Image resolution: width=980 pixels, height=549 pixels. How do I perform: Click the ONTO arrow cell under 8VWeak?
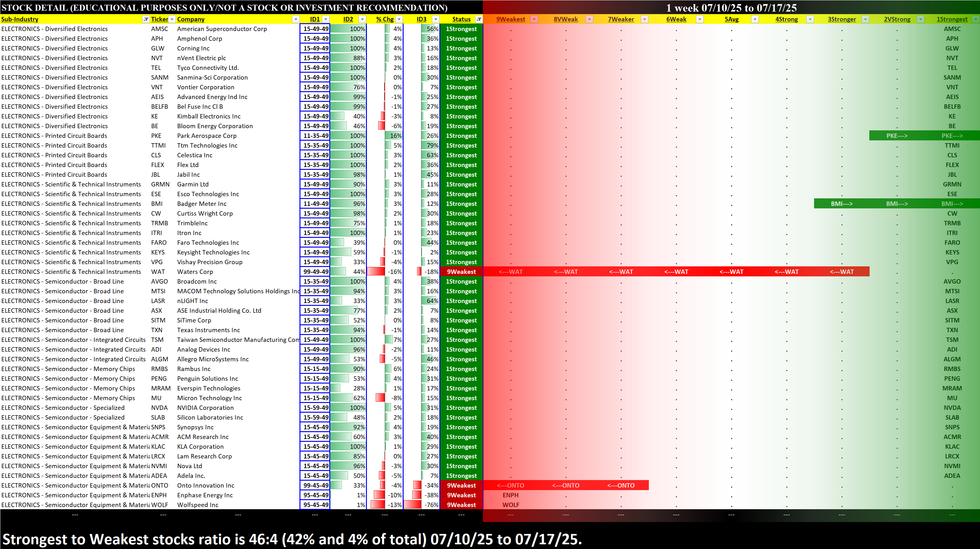566,485
